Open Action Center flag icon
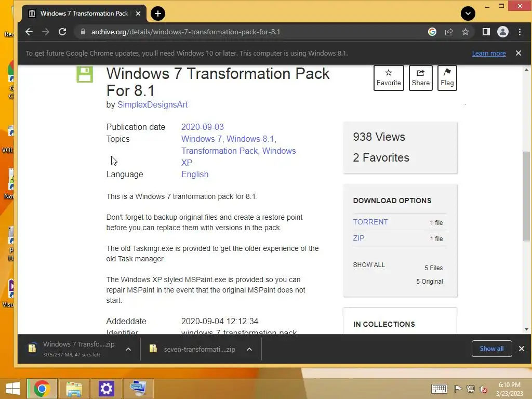 point(458,389)
